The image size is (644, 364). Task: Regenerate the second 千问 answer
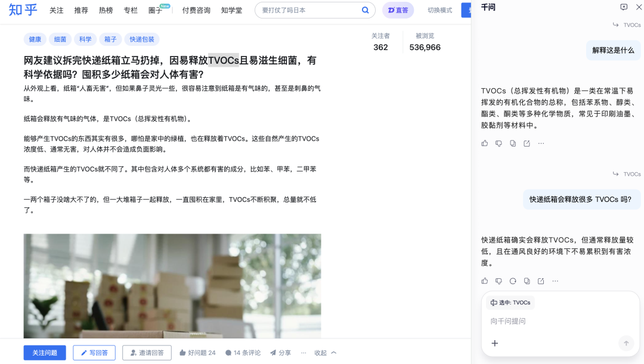pyautogui.click(x=512, y=281)
